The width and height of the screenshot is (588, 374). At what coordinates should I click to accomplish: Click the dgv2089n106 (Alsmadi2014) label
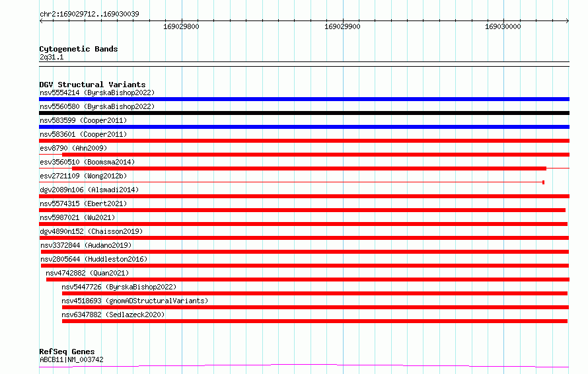tap(89, 190)
